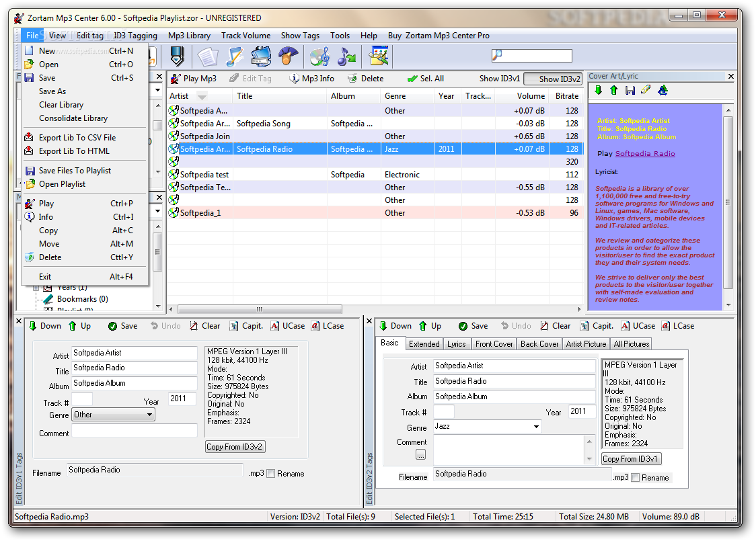The image size is (756, 541).
Task: Click the blue computer screen toolbar icon
Action: pyautogui.click(x=261, y=56)
